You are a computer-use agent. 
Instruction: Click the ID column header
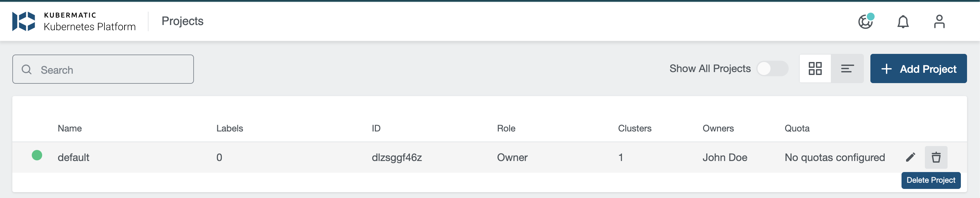376,128
